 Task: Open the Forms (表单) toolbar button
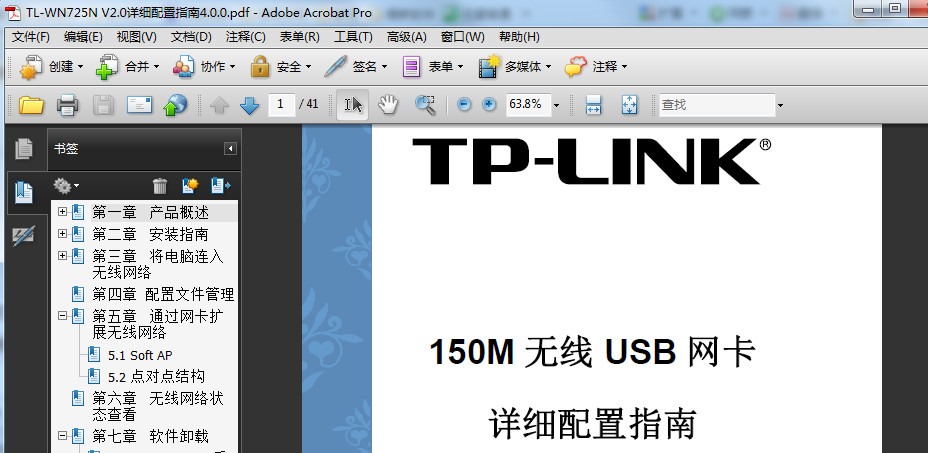point(432,67)
